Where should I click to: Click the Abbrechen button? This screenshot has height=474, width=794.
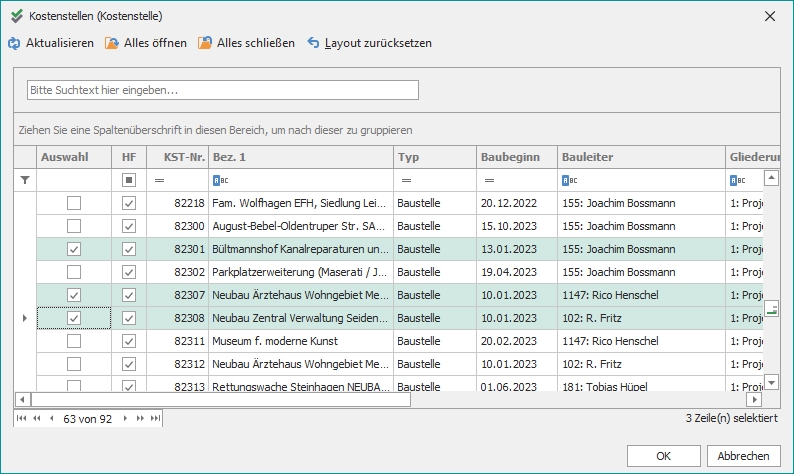click(743, 455)
